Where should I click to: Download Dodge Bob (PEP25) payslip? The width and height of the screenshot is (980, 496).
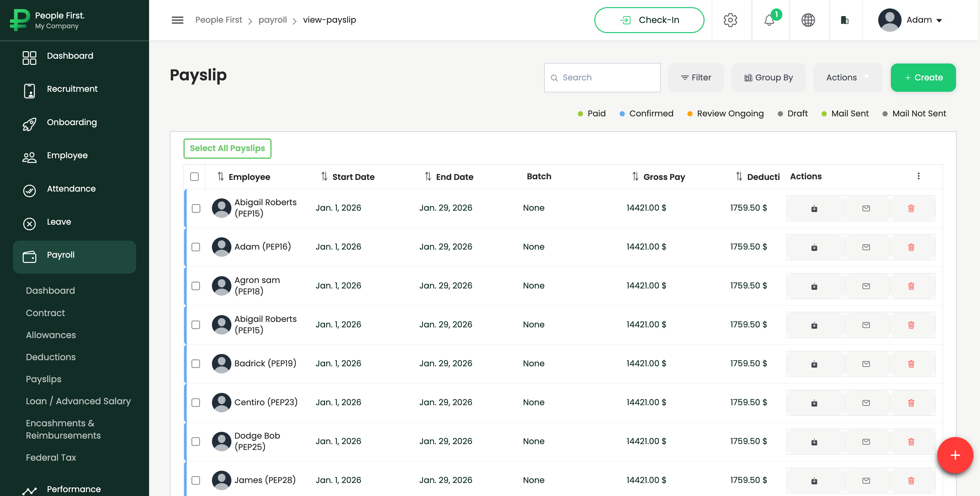(814, 442)
